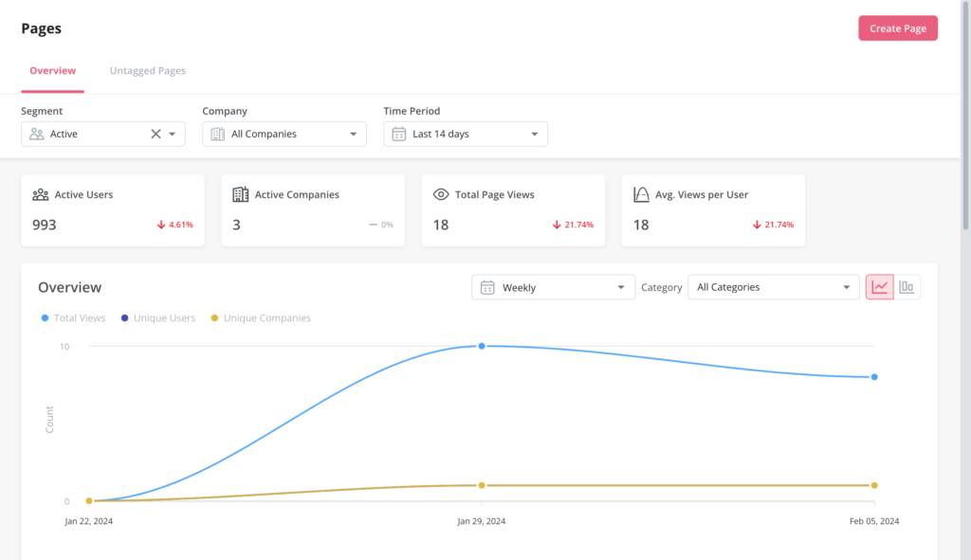Click the calendar icon in Time Period filter

click(398, 134)
